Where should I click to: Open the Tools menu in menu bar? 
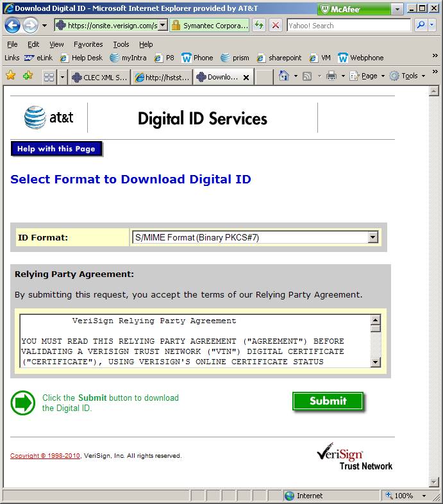click(121, 44)
